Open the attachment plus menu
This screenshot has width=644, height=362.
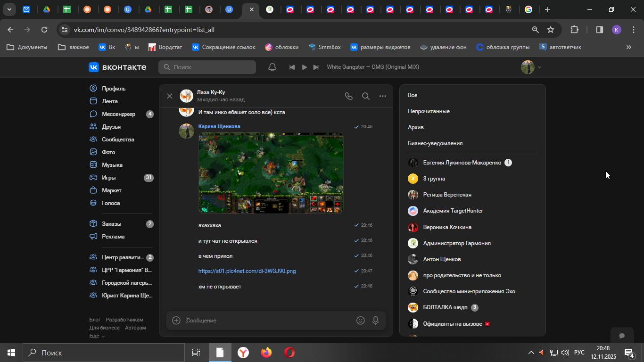pos(176,321)
